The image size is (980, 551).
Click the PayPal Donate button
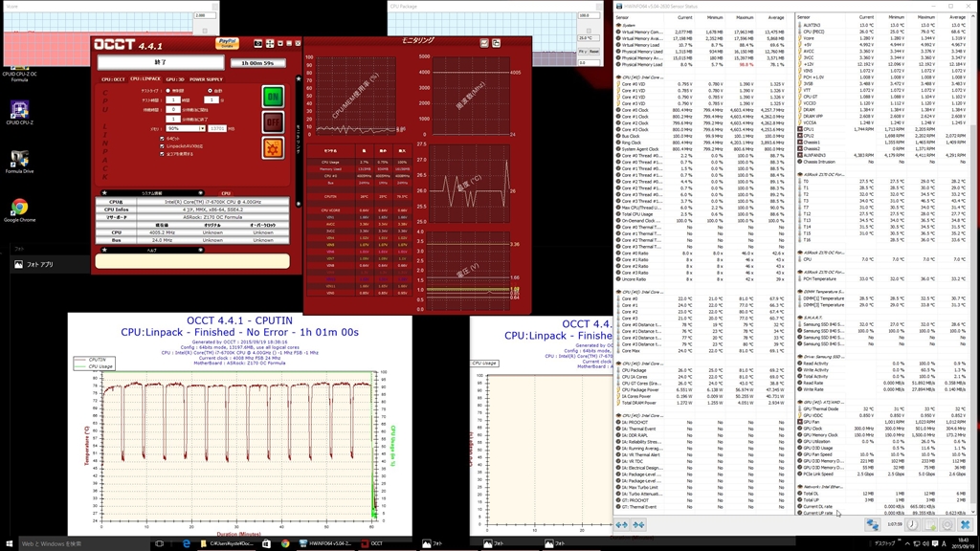pyautogui.click(x=228, y=43)
